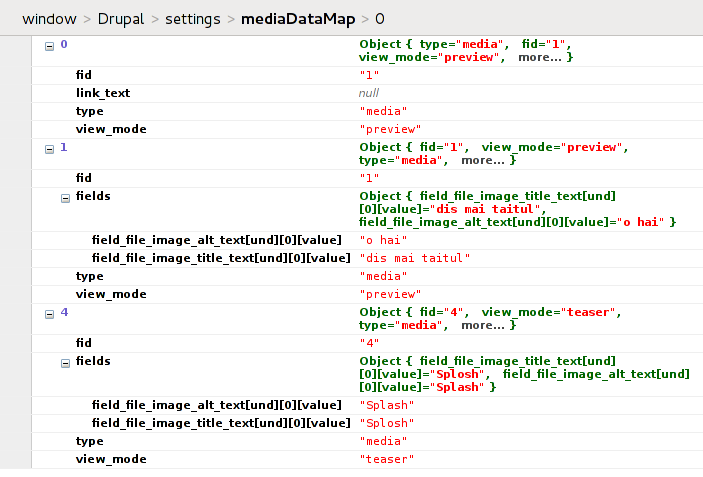Viewport: 703px width, 477px height.
Task: Click the fid value "4"
Action: [x=369, y=343]
